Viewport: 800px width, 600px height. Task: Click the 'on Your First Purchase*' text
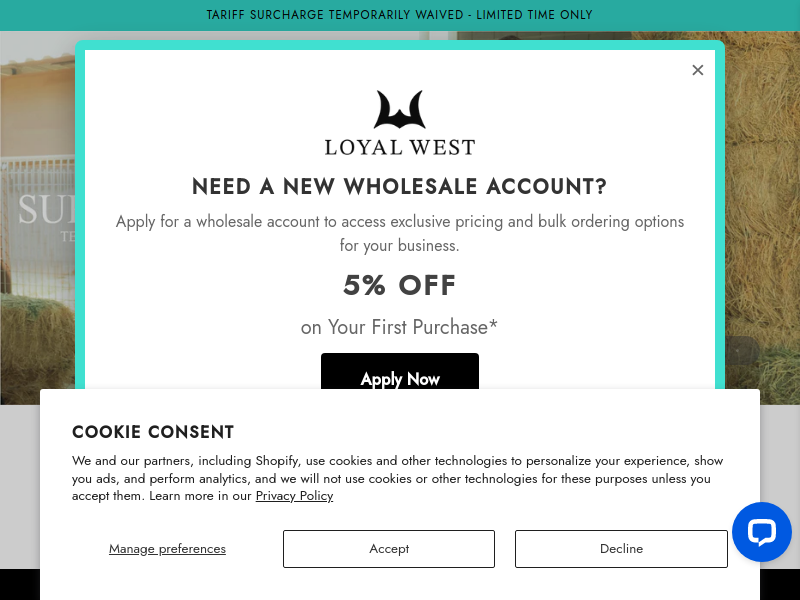pyautogui.click(x=400, y=327)
